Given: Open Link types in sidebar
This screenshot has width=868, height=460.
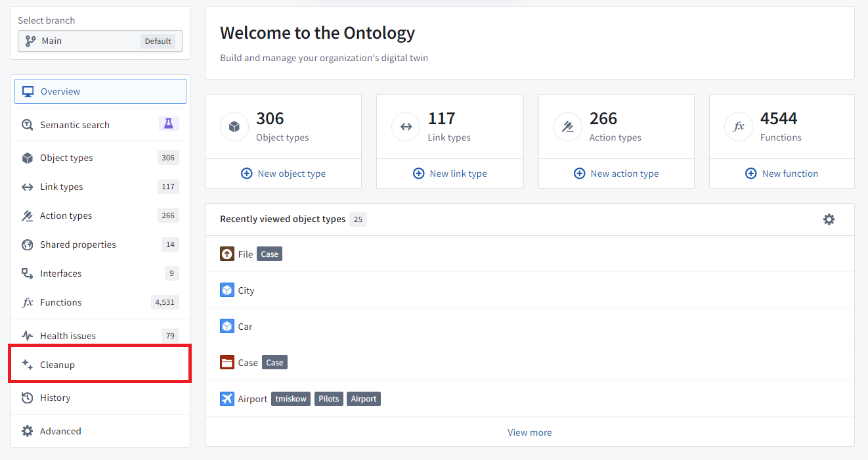Looking at the screenshot, I should point(100,187).
